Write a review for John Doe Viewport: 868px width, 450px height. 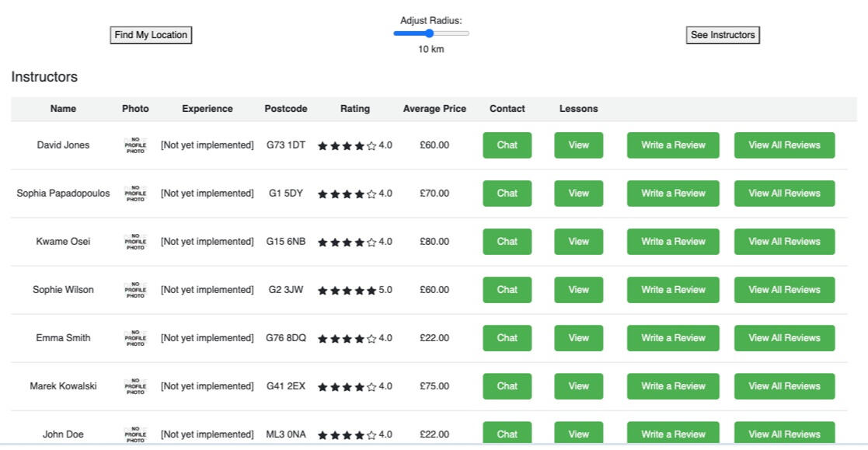673,434
